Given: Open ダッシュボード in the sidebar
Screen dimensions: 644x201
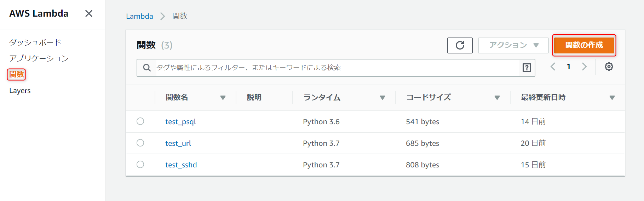Looking at the screenshot, I should [x=35, y=42].
